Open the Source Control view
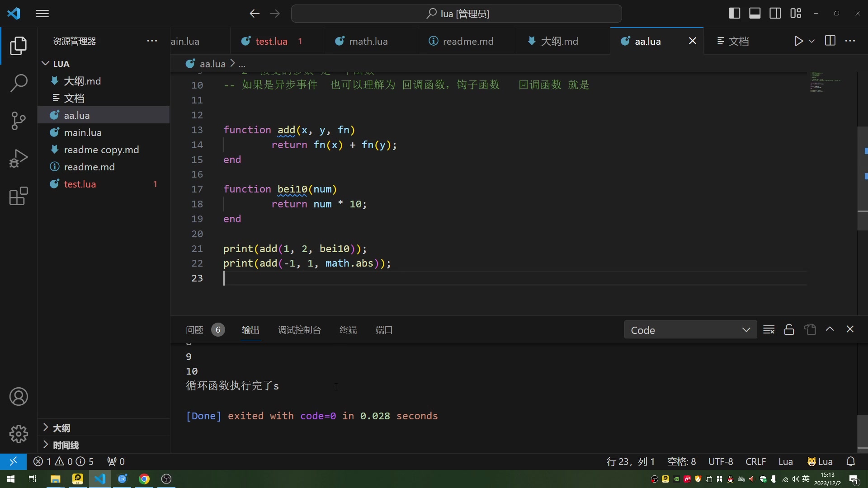Viewport: 868px width, 488px height. (19, 121)
